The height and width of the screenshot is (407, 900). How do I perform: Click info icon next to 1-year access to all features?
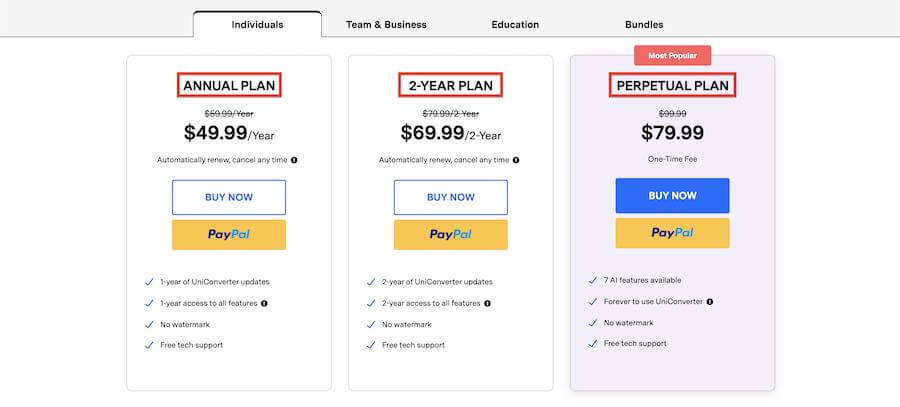pyautogui.click(x=264, y=303)
